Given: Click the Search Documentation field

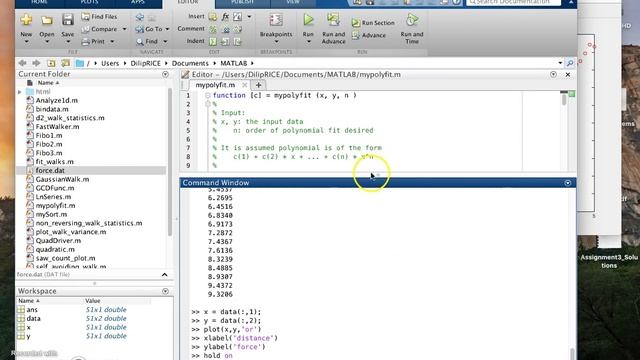Looking at the screenshot, I should (513, 2).
